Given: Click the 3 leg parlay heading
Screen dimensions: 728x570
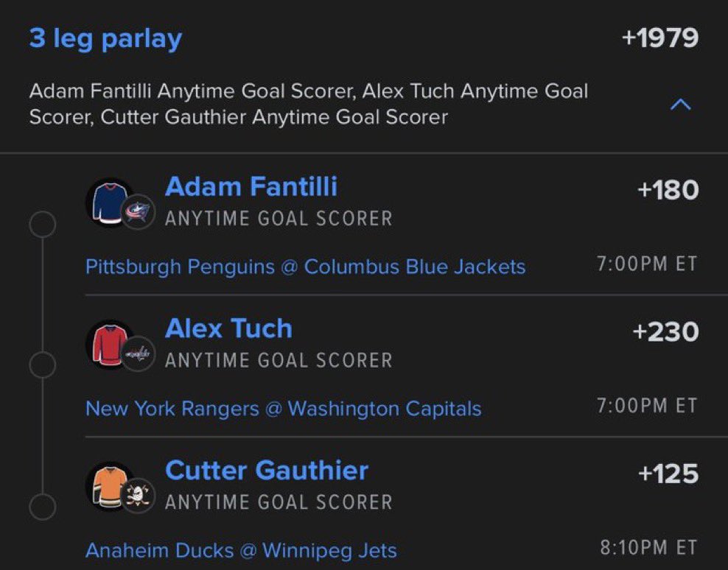Looking at the screenshot, I should point(105,39).
